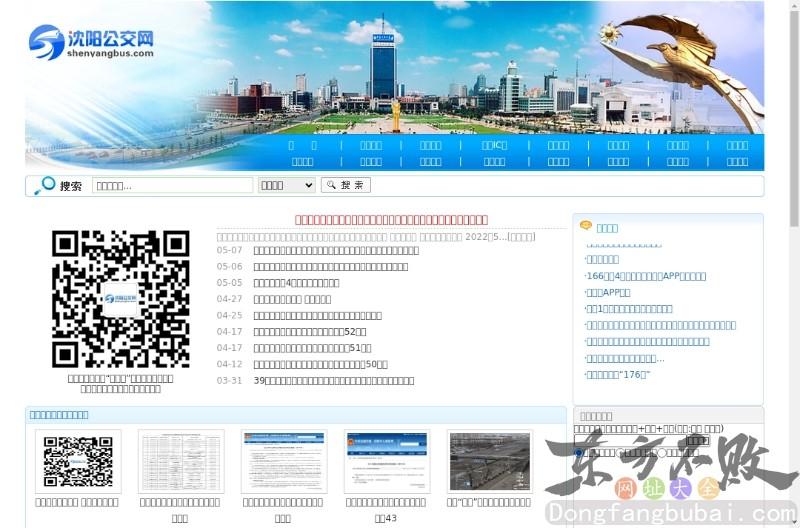This screenshot has width=800, height=528.
Task: Open the red headline announcement link
Action: coord(391,220)
